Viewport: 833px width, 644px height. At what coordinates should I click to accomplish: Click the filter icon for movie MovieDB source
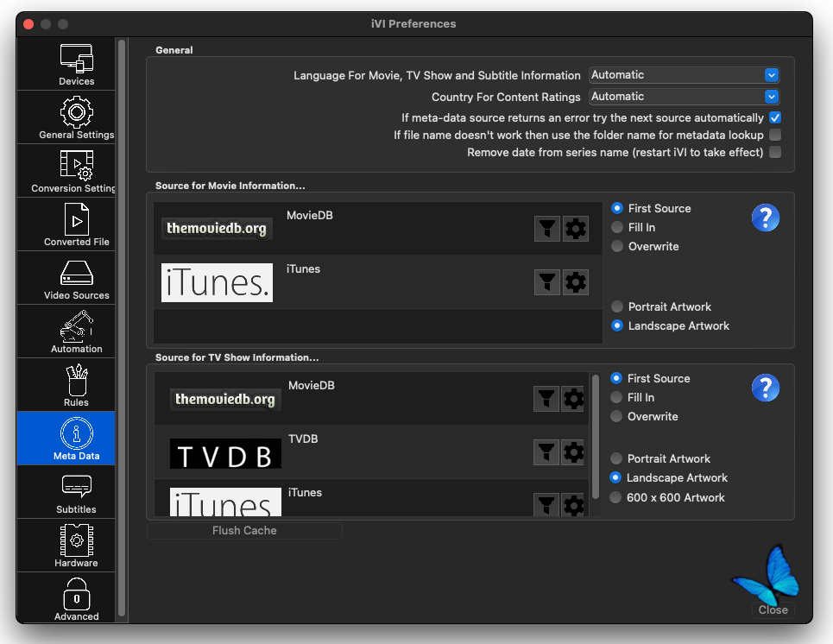tap(546, 229)
